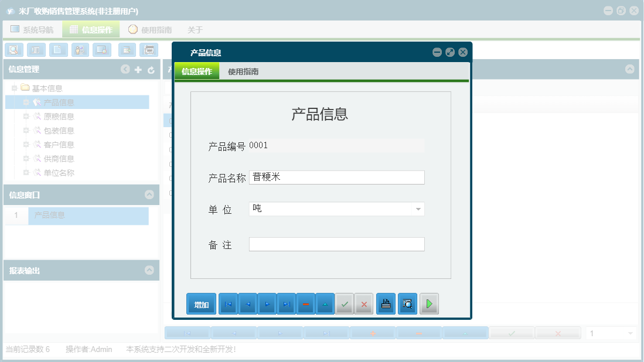The image size is (644, 362).
Task: Open the 单位 dropdown showing 吨
Action: (x=418, y=209)
